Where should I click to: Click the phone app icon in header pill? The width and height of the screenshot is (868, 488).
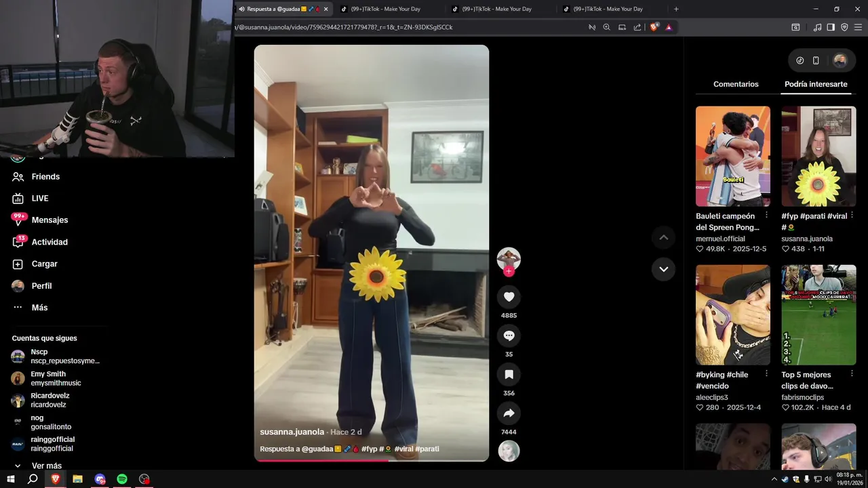coord(816,60)
